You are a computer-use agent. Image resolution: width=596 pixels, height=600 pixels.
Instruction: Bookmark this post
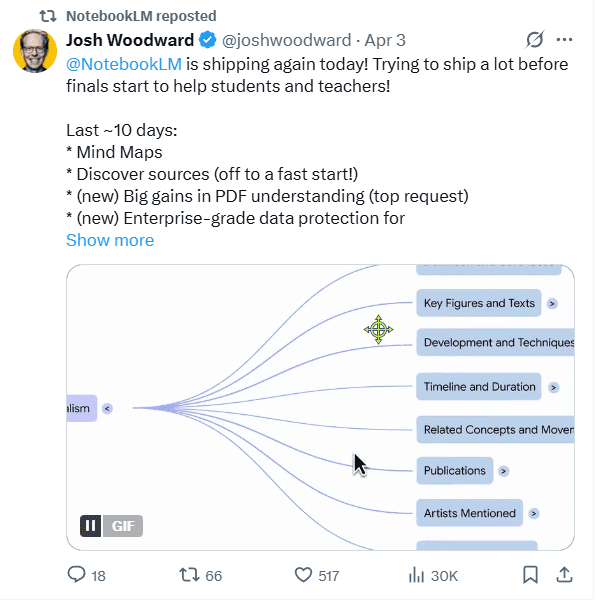coord(530,575)
